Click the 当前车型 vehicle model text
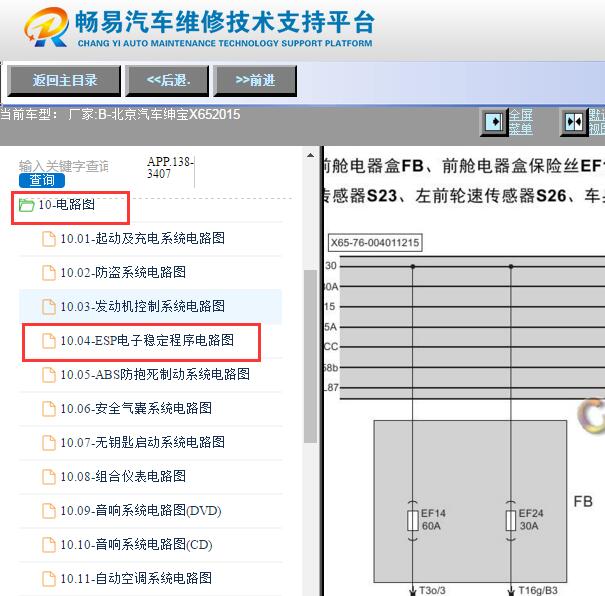 120,115
